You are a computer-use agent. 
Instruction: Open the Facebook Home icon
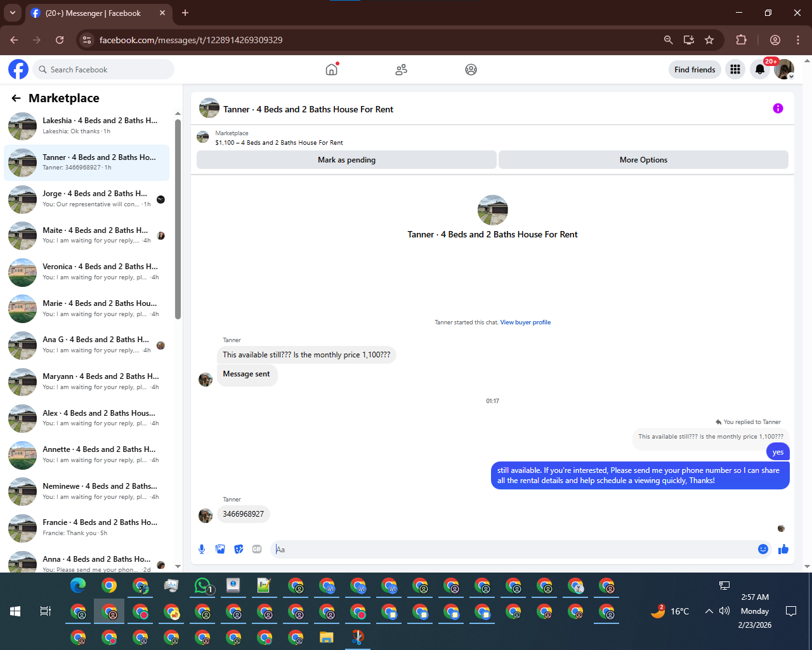tap(332, 69)
